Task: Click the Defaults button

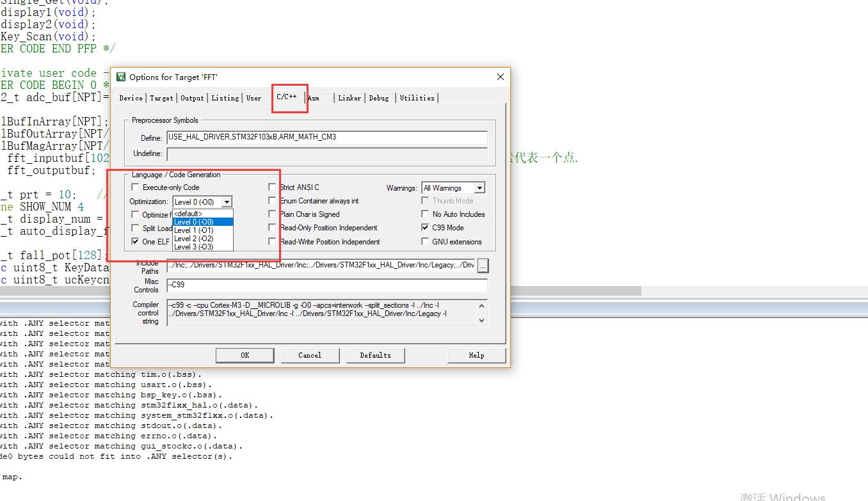Action: 375,355
